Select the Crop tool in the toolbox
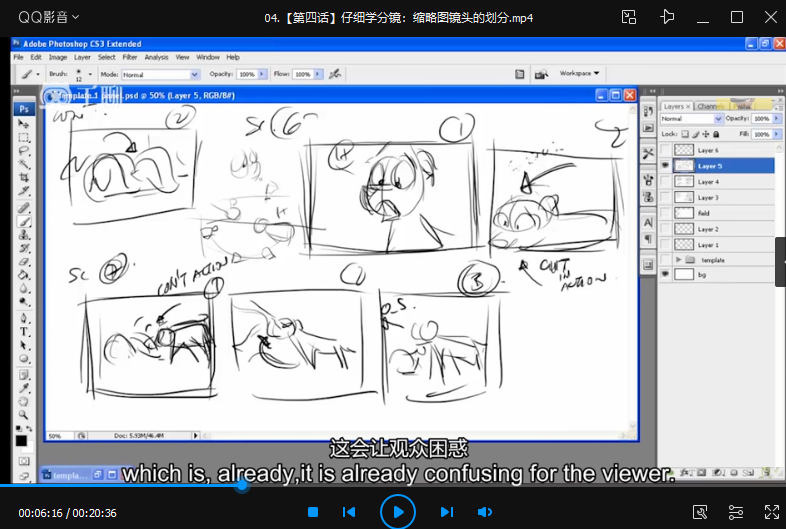The image size is (786, 529). click(x=24, y=177)
